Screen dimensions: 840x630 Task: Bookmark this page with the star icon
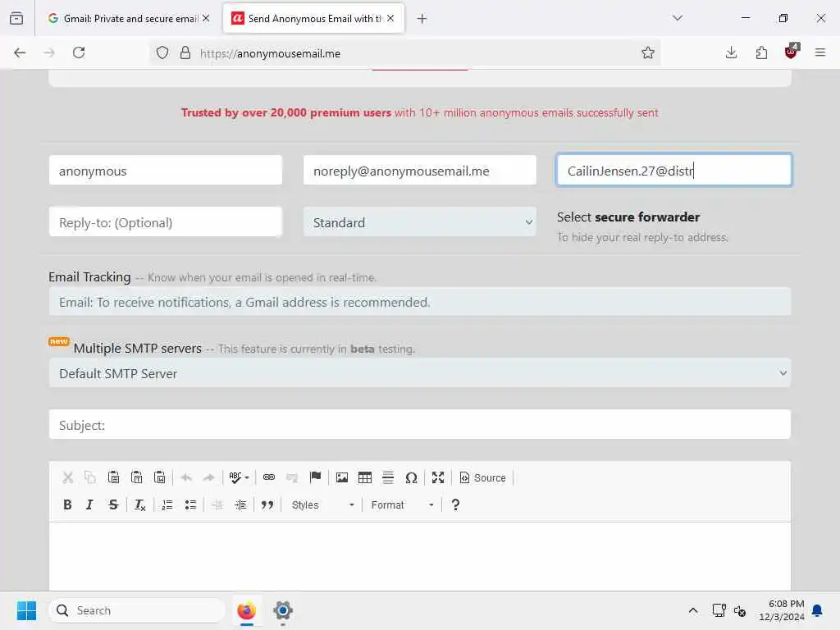[x=648, y=52]
